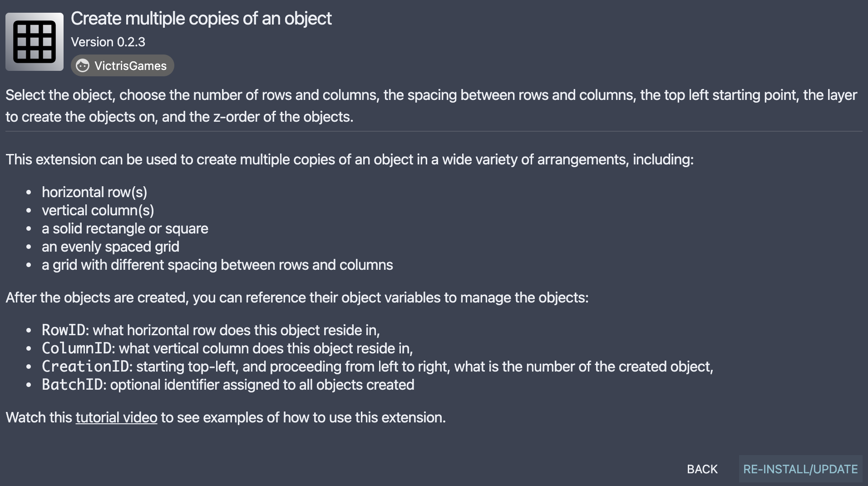
Task: Click the ColumnID variable name
Action: pyautogui.click(x=77, y=348)
